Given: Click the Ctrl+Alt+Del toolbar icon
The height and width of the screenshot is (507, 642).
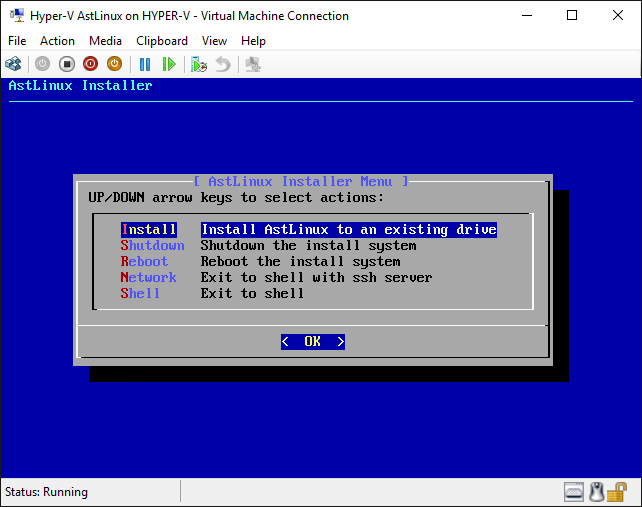Looking at the screenshot, I should click(x=13, y=64).
